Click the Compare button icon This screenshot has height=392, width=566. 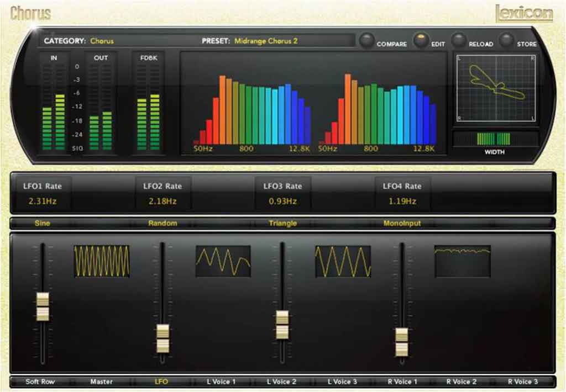coord(366,40)
